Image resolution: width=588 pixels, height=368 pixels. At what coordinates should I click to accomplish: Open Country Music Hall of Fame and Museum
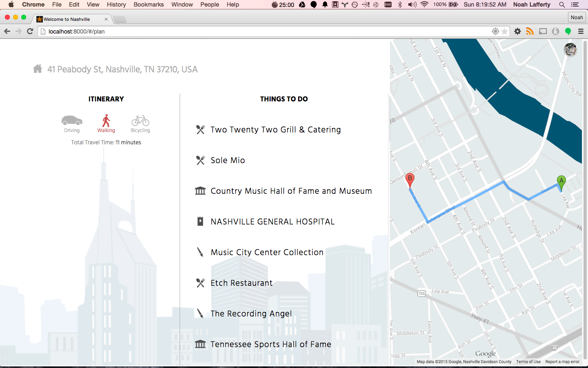pos(291,191)
